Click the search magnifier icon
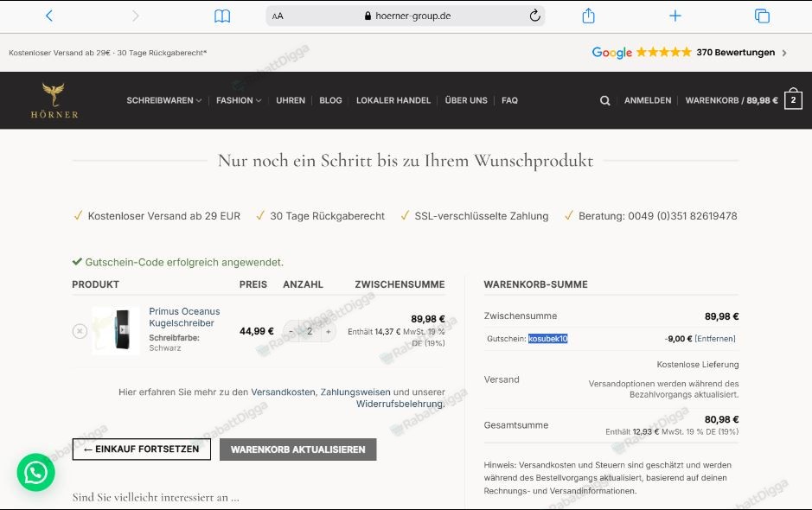Image resolution: width=812 pixels, height=510 pixels. pyautogui.click(x=604, y=100)
